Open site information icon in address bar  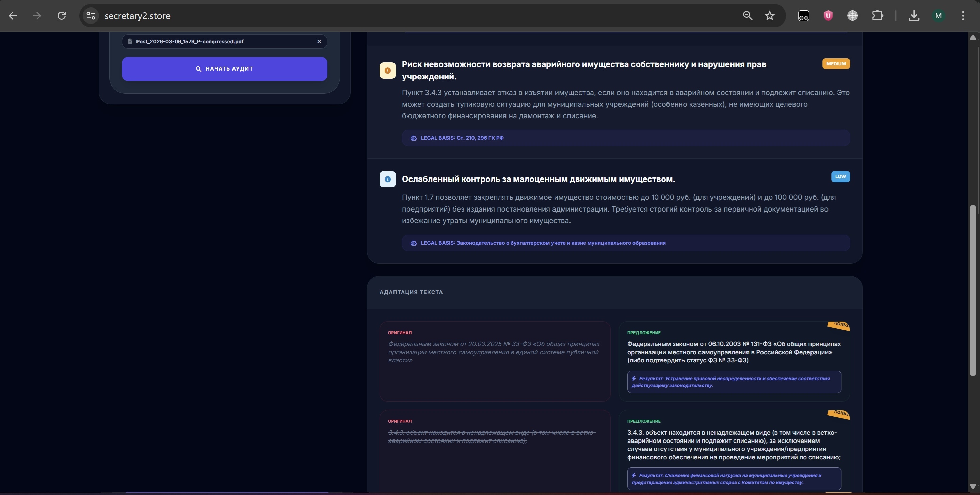point(91,16)
